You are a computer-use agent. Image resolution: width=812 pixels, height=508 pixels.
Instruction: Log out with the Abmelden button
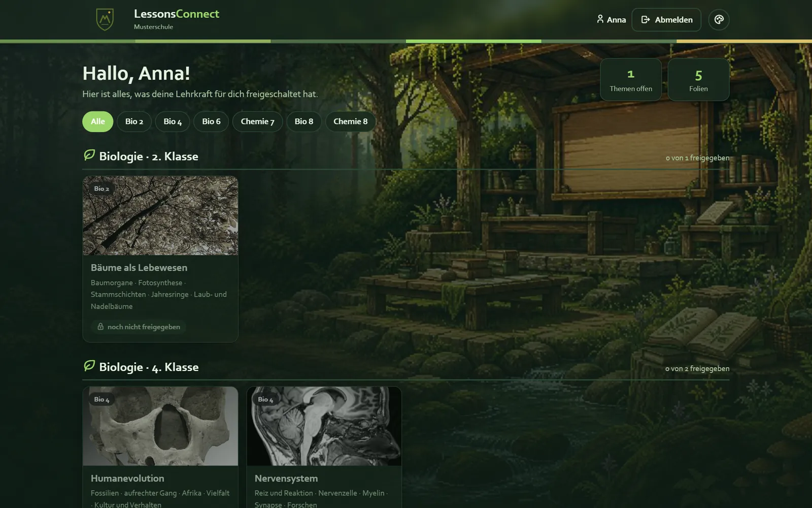tap(666, 19)
